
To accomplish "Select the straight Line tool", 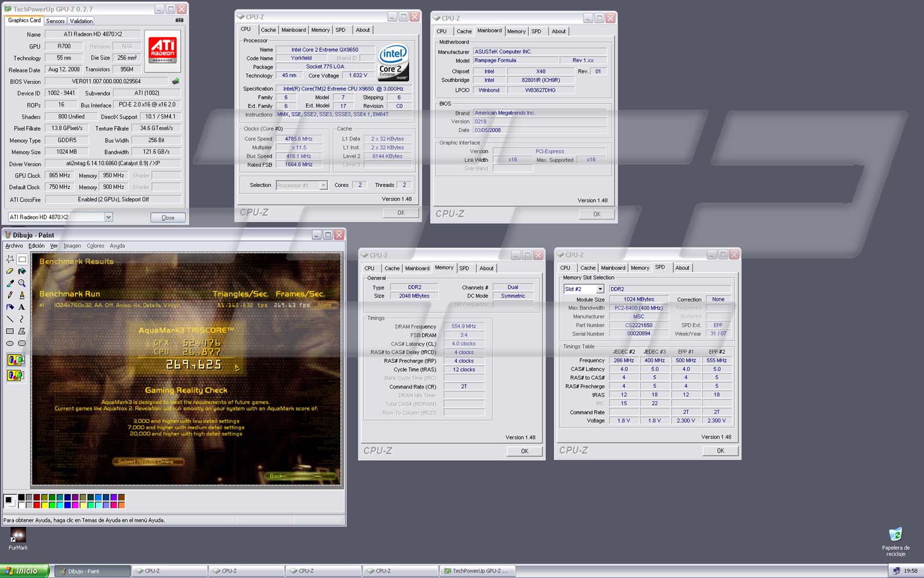I will click(x=10, y=319).
